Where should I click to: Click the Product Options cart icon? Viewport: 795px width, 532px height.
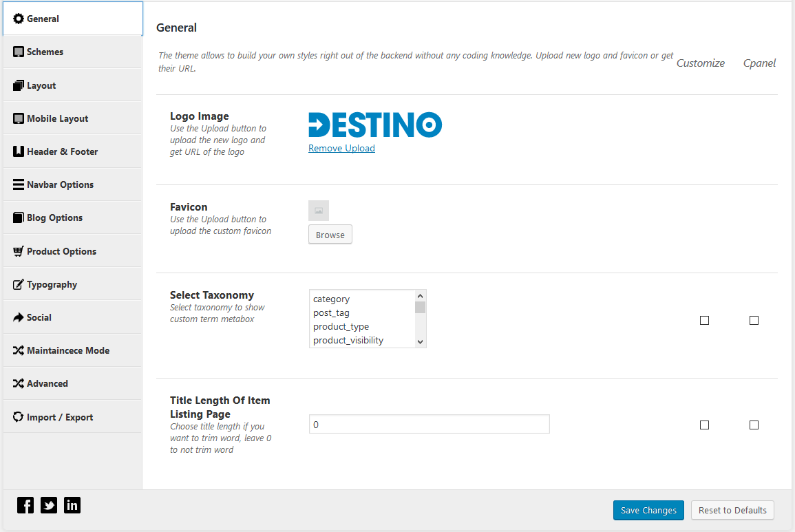(x=19, y=251)
